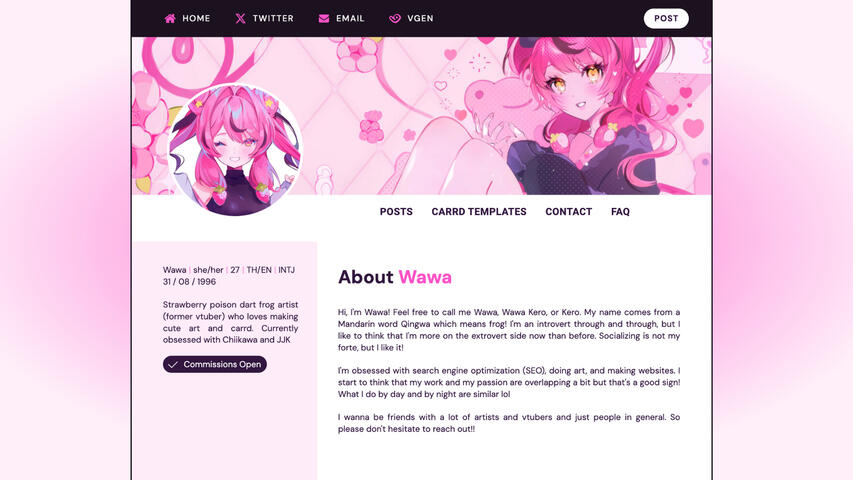Click the pink house Home icon

click(x=170, y=19)
